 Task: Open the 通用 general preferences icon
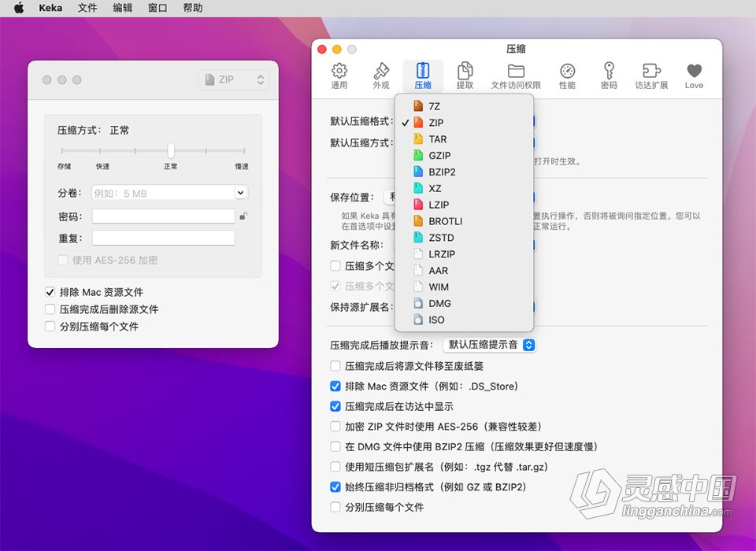pyautogui.click(x=339, y=72)
